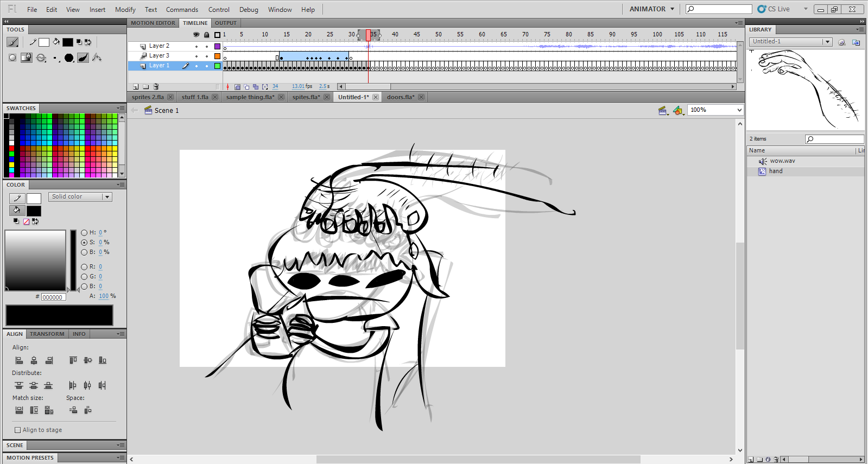Screen dimensions: 868x464
Task: Click align horizontal center icon
Action: tap(34, 360)
